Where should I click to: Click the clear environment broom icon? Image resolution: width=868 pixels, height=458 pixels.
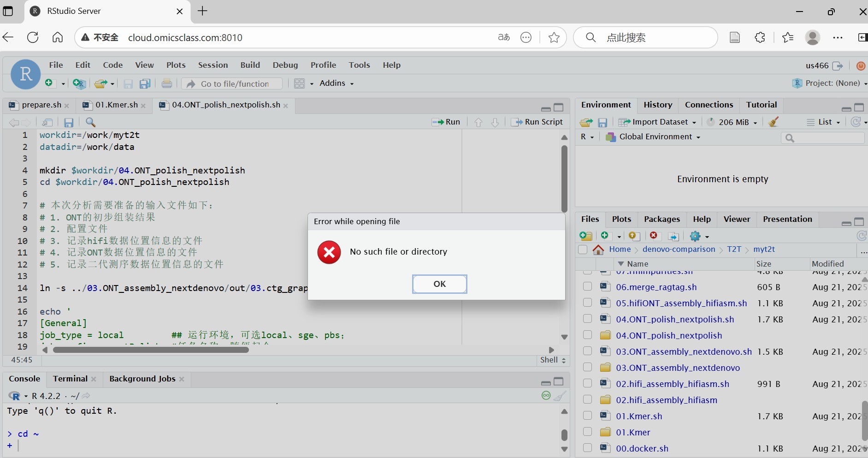[774, 122]
